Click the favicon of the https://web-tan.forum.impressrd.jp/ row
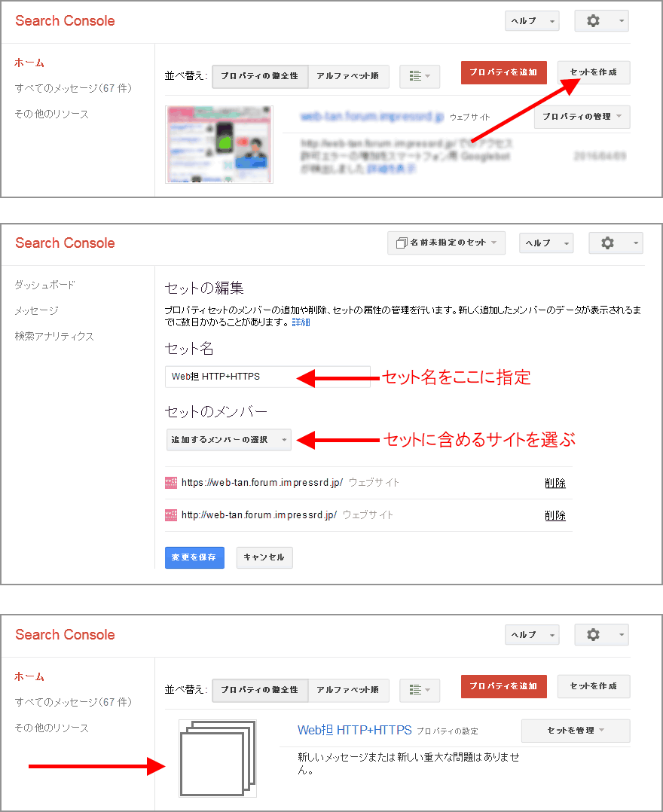 click(170, 483)
